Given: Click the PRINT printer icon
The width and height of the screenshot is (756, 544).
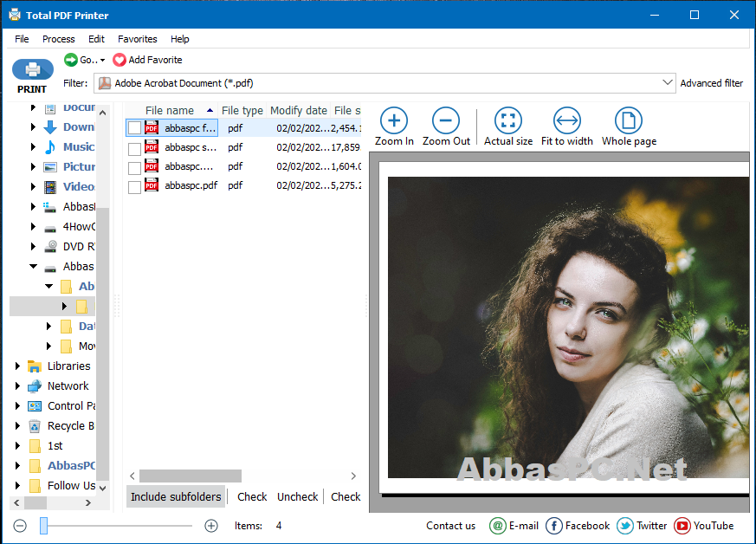Looking at the screenshot, I should point(33,70).
